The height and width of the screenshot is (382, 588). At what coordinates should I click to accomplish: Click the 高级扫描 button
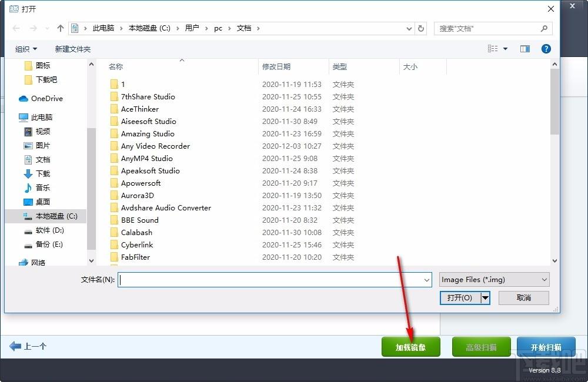481,347
